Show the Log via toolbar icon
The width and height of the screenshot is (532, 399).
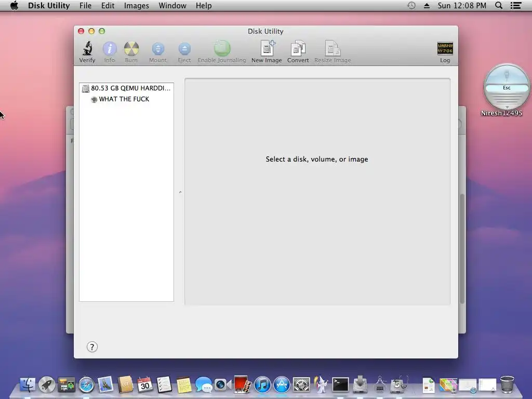pyautogui.click(x=445, y=52)
